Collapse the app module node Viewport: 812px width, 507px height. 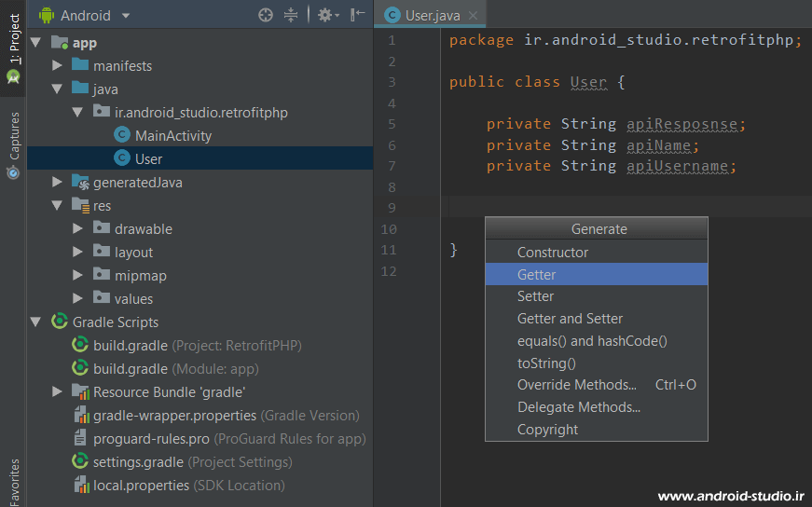(35, 43)
